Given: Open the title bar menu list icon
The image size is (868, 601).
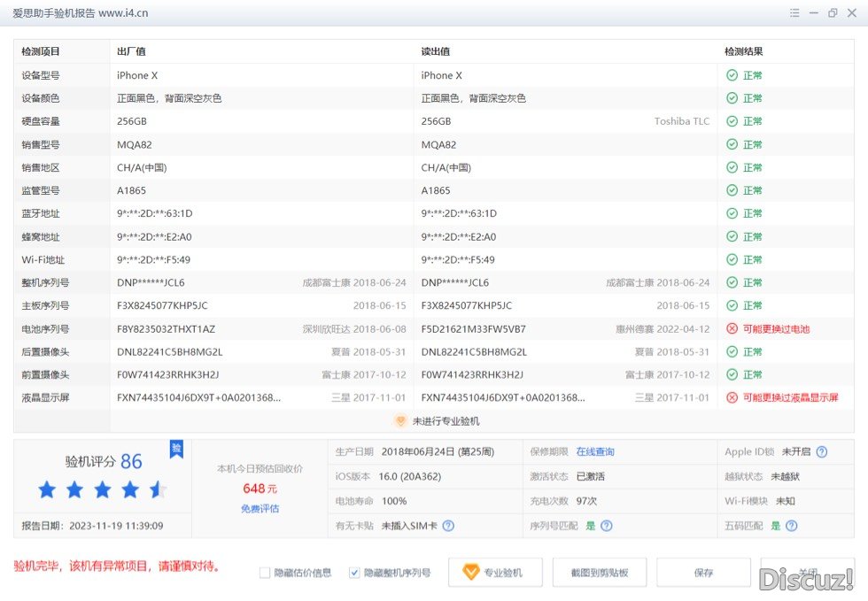Looking at the screenshot, I should pos(794,12).
